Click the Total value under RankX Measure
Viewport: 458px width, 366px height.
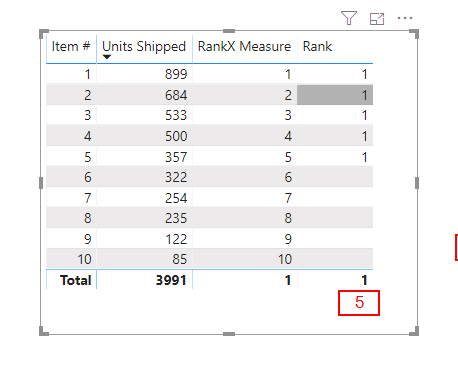pos(288,280)
